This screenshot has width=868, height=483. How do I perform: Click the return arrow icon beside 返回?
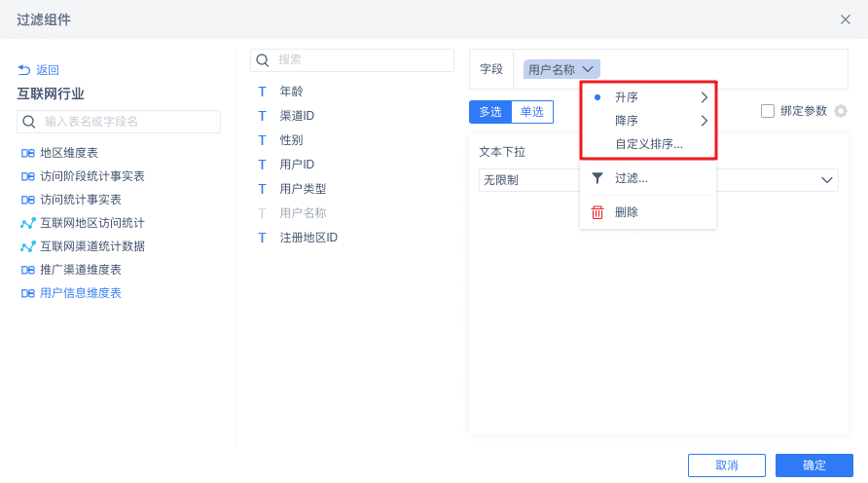point(24,70)
